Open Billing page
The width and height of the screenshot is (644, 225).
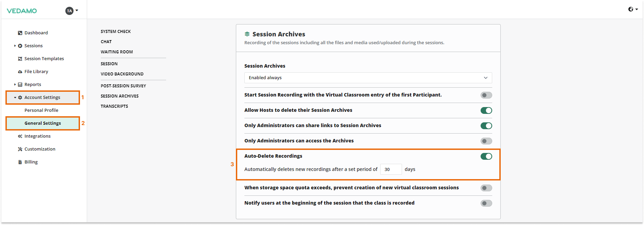(31, 162)
